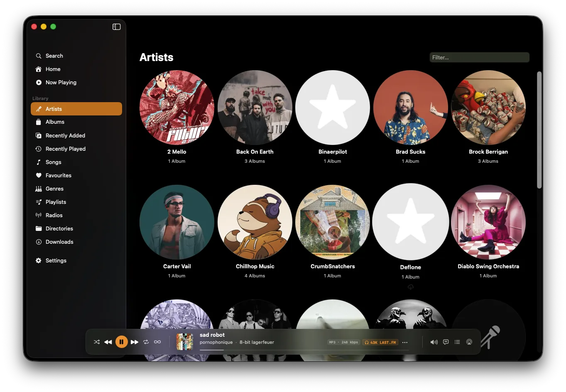This screenshot has height=392, width=566.
Task: Open the Albums library section
Action: pos(76,122)
